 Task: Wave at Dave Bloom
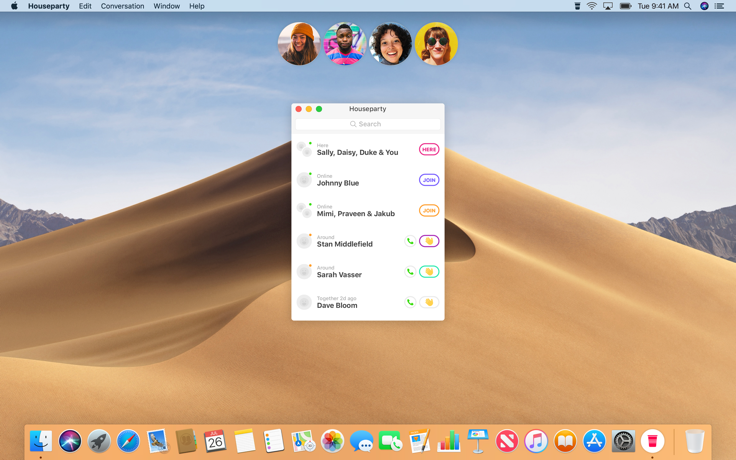(x=429, y=302)
